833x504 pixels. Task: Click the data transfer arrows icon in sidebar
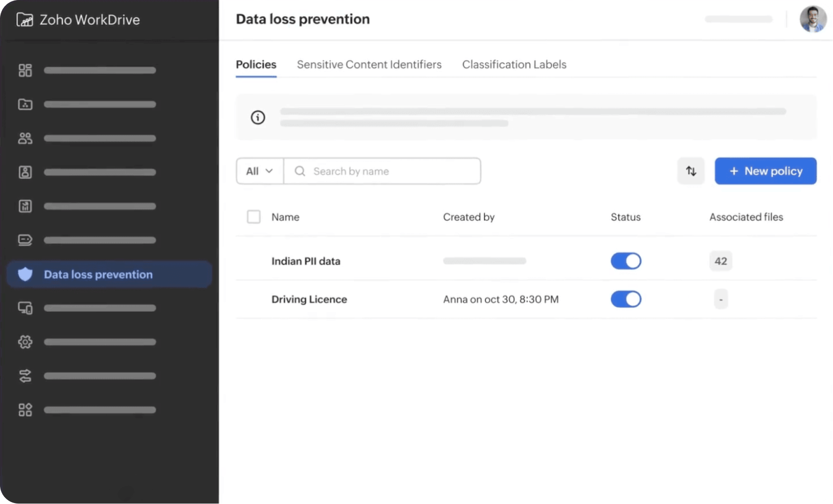click(x=25, y=376)
